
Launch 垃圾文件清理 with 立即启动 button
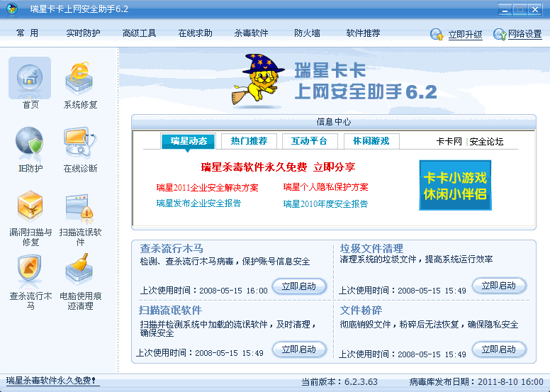pyautogui.click(x=499, y=286)
